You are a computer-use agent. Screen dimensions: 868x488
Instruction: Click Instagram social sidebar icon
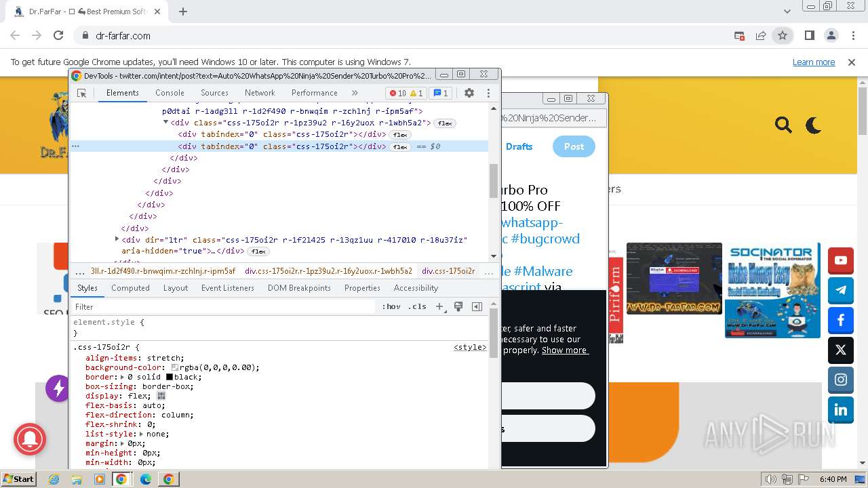click(841, 380)
